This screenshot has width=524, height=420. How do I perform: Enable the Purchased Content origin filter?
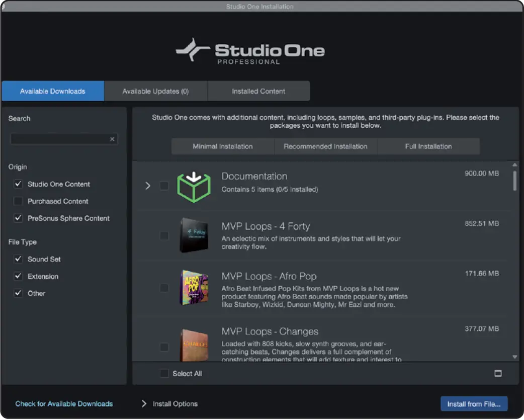click(x=18, y=201)
